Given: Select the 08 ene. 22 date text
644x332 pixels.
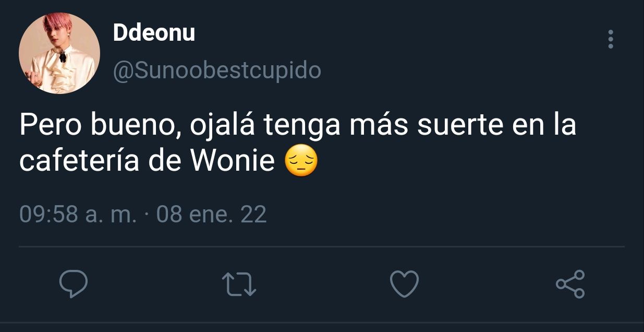Looking at the screenshot, I should pyautogui.click(x=211, y=214).
